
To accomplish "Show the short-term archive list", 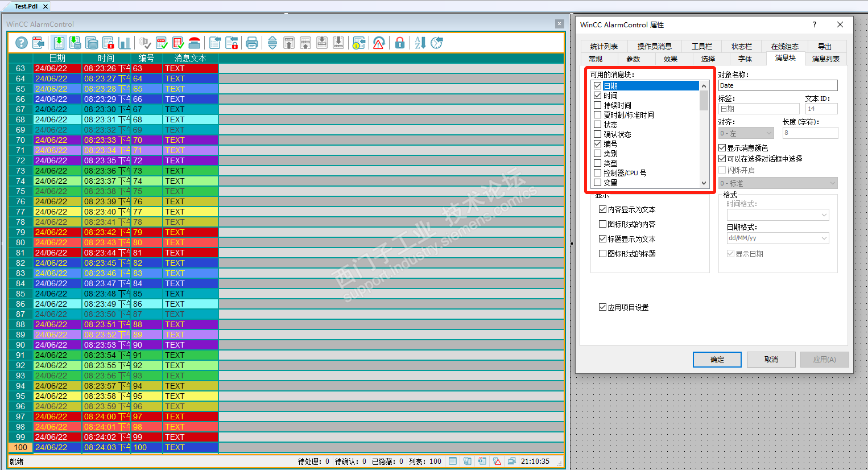I will point(75,43).
